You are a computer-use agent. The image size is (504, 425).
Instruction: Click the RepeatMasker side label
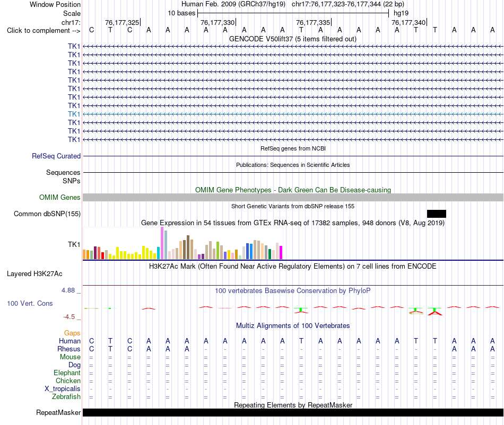(58, 412)
